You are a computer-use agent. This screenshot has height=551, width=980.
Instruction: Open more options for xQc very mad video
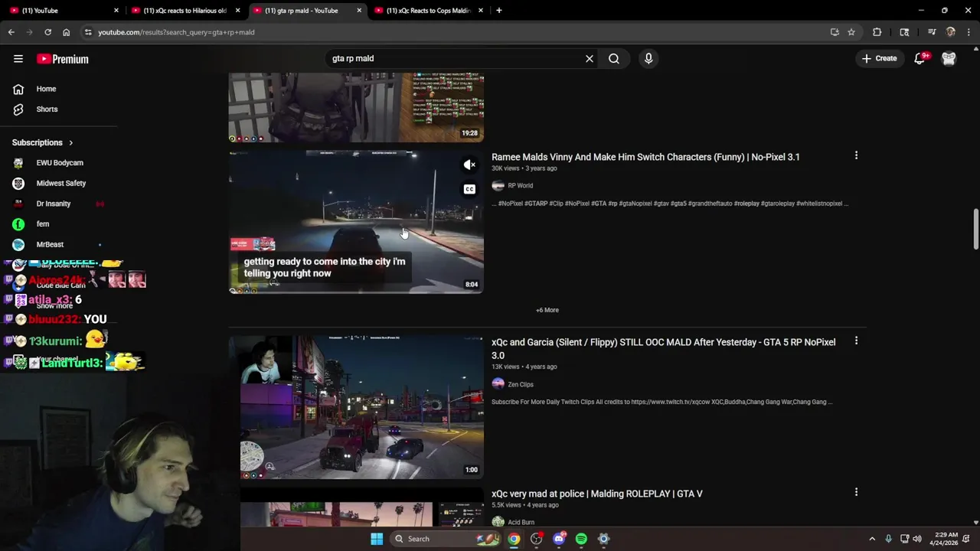(856, 492)
